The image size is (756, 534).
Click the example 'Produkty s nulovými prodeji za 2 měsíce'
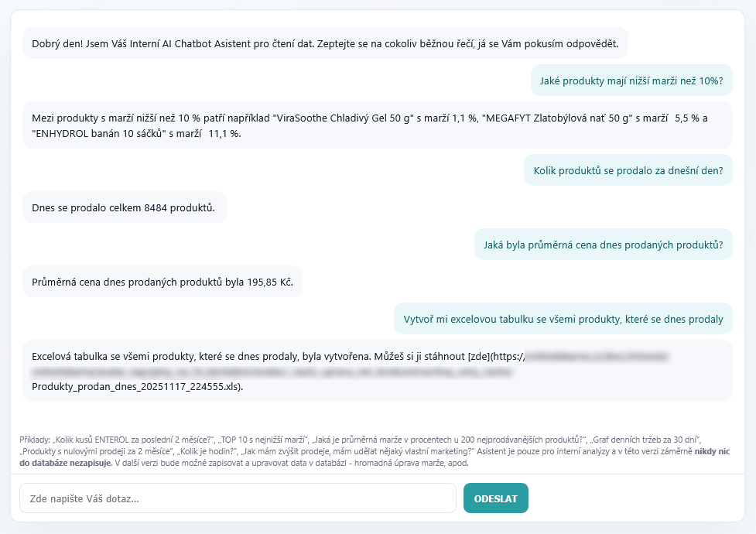click(97, 451)
